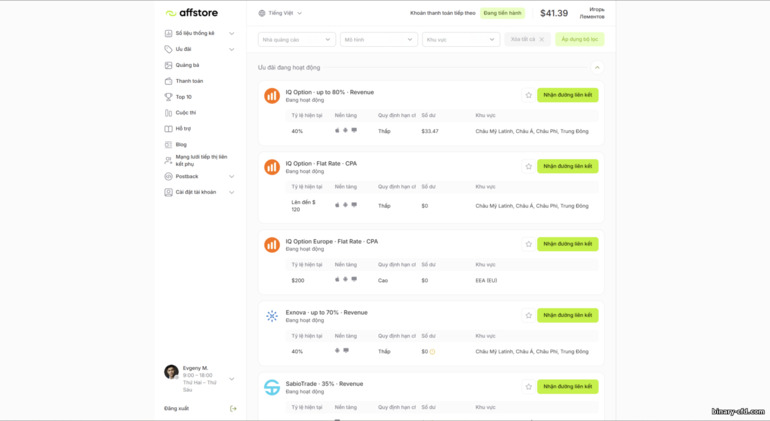
Task: Open the Blog menu item
Action: (181, 144)
